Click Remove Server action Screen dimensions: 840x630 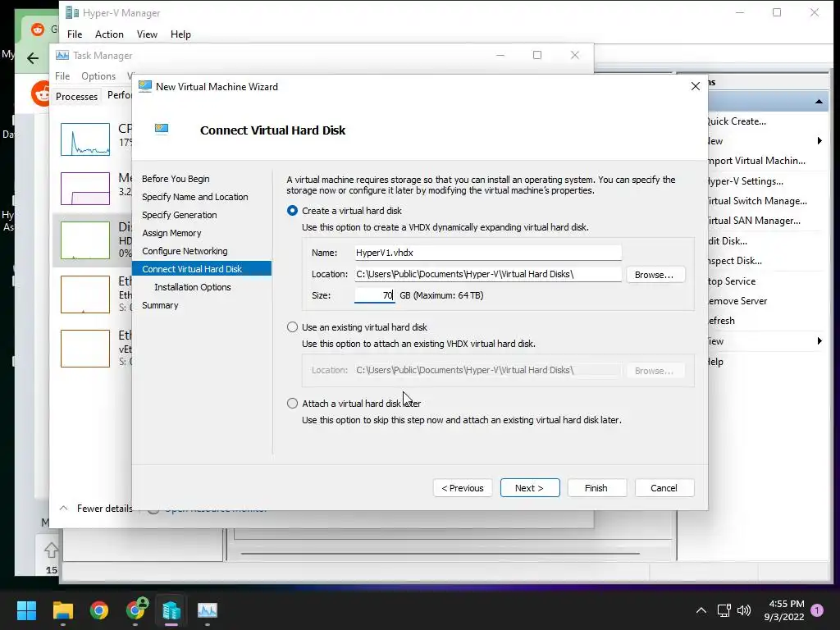tap(737, 301)
